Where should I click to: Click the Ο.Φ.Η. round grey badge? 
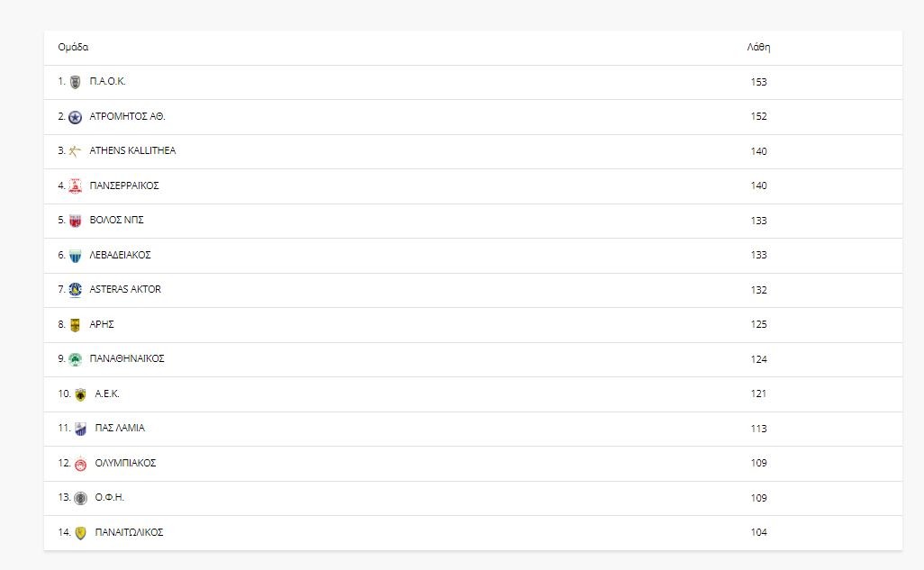80,498
